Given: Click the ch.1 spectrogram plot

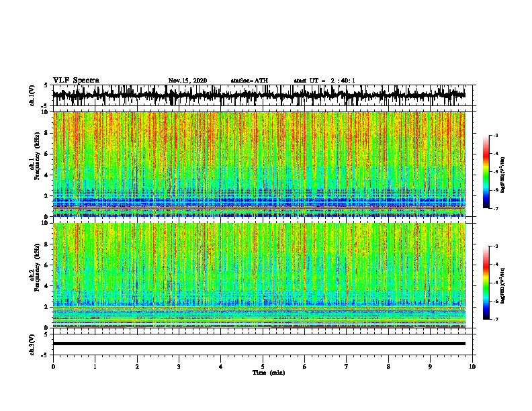Looking at the screenshot, I should (x=259, y=164).
